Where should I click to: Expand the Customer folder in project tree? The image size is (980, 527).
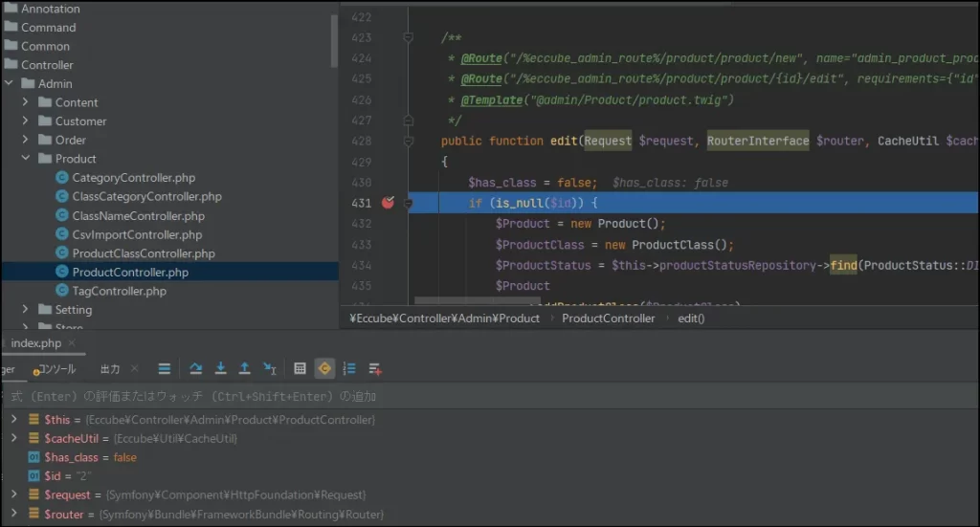click(26, 121)
